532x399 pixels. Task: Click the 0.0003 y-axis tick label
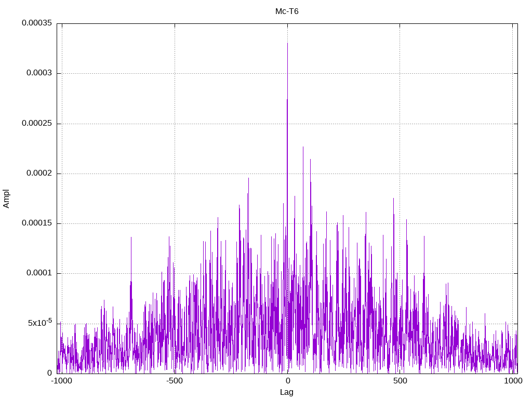pos(39,73)
